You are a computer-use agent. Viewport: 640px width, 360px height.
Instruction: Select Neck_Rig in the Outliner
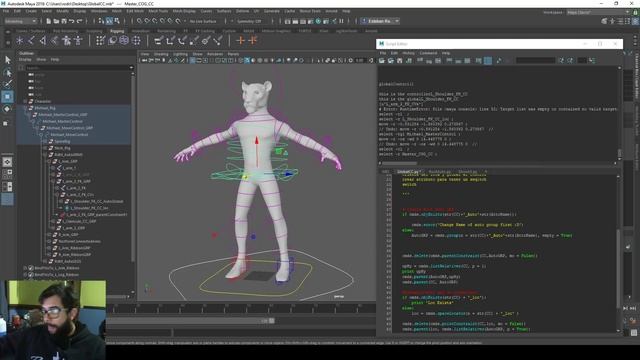tap(62, 148)
